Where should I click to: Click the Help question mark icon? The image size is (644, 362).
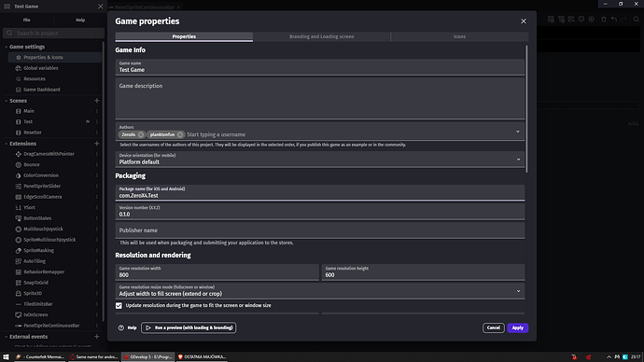(x=121, y=327)
